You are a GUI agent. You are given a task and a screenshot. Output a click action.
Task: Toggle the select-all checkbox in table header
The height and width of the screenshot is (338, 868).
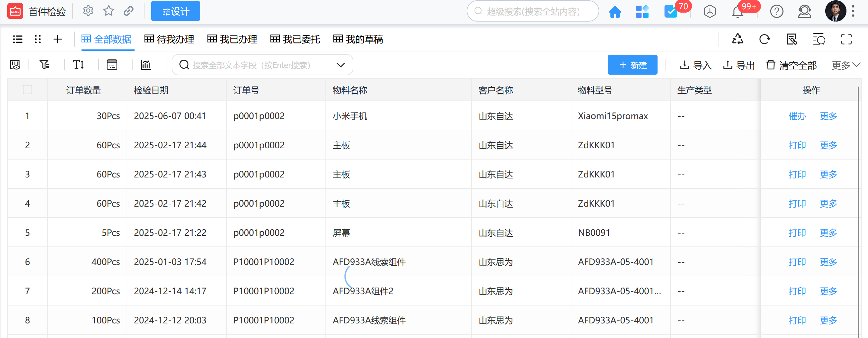click(27, 90)
